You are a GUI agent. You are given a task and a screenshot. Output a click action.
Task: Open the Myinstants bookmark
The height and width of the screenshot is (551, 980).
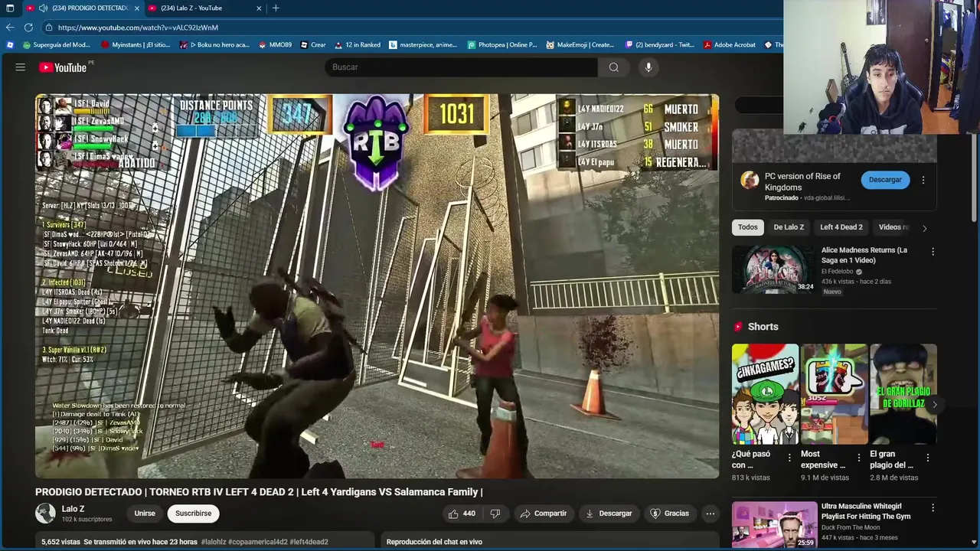136,45
